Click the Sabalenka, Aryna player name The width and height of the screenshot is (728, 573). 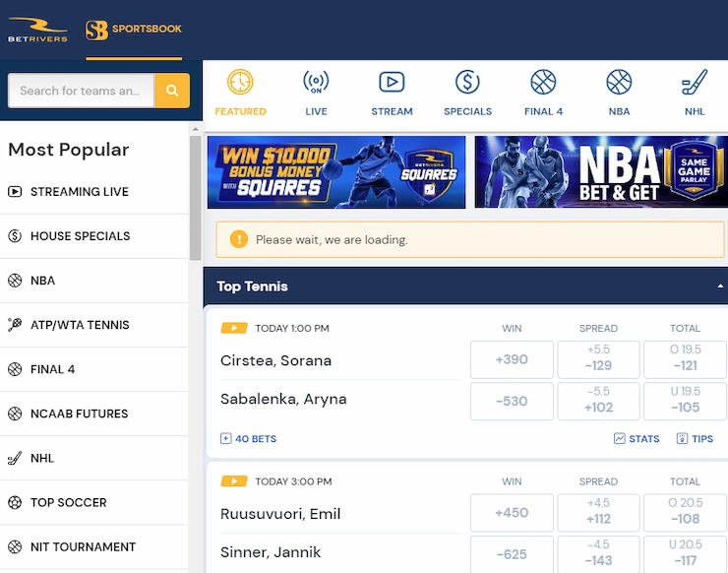tap(283, 399)
